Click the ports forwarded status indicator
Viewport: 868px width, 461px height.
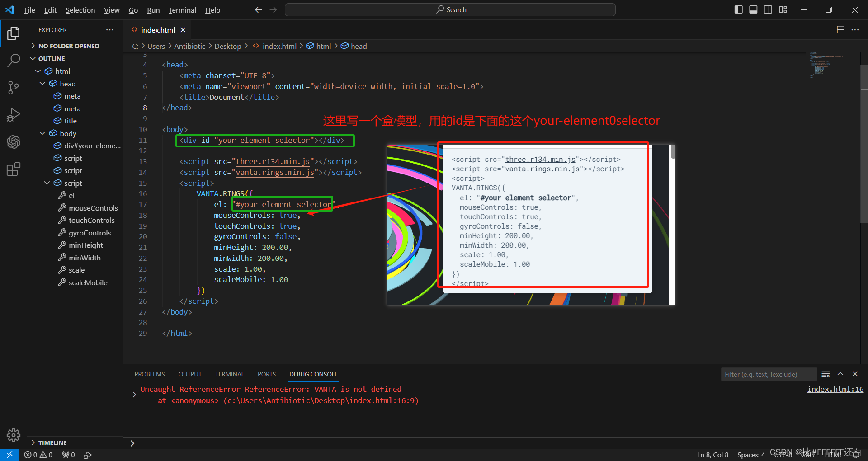click(69, 455)
